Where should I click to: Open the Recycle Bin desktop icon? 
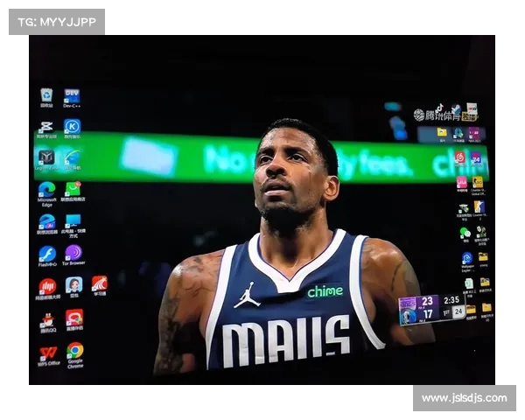(x=46, y=95)
